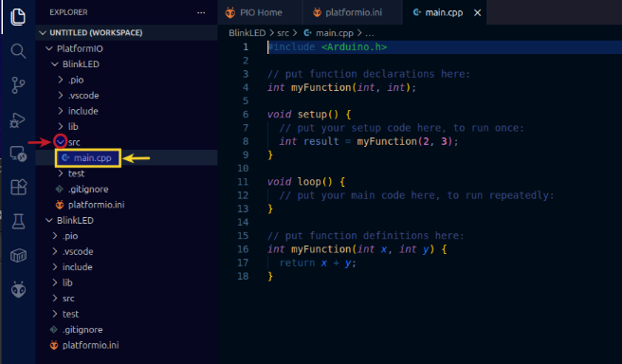The width and height of the screenshot is (622, 364).
Task: Click on '<Arduino.h>' in line 1
Action: click(354, 46)
